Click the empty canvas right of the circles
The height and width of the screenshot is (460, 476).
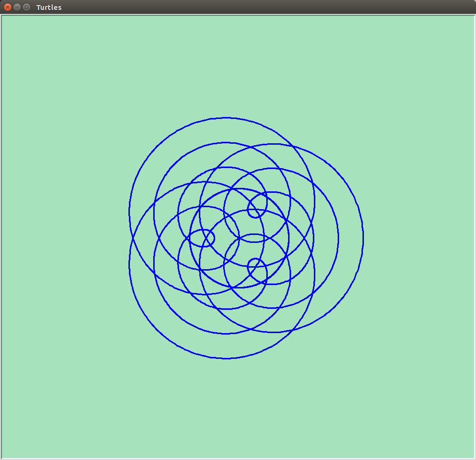[x=421, y=238]
